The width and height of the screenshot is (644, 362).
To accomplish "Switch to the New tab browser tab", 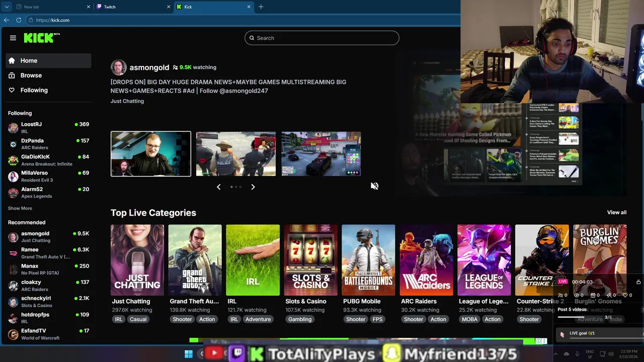I will pos(52,7).
